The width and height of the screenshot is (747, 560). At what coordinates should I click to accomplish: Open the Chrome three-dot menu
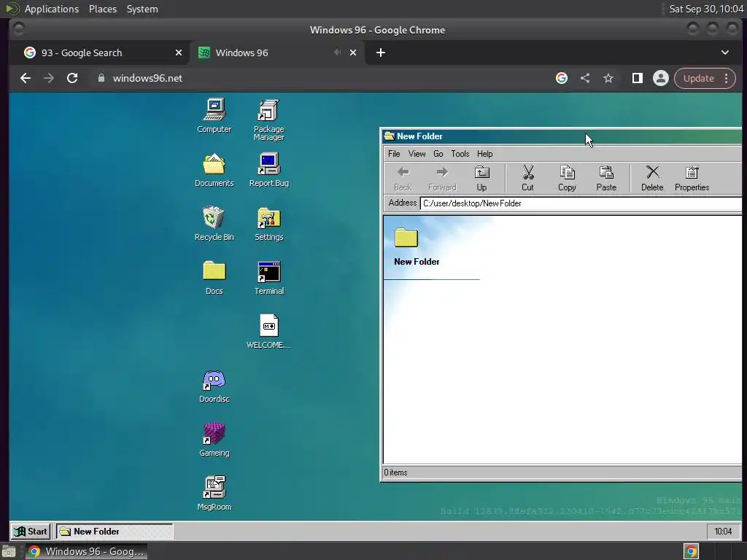(727, 78)
